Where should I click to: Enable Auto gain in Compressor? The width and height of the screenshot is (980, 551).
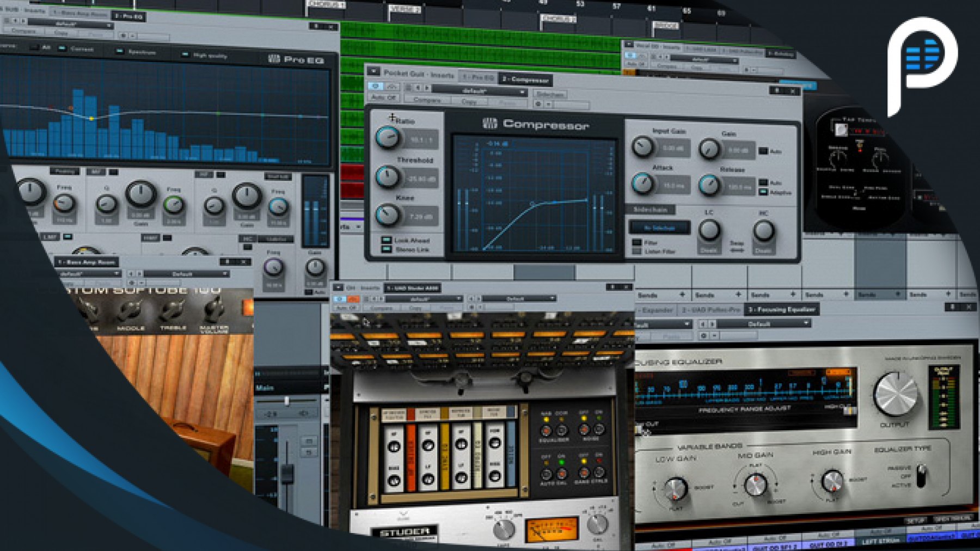(763, 151)
